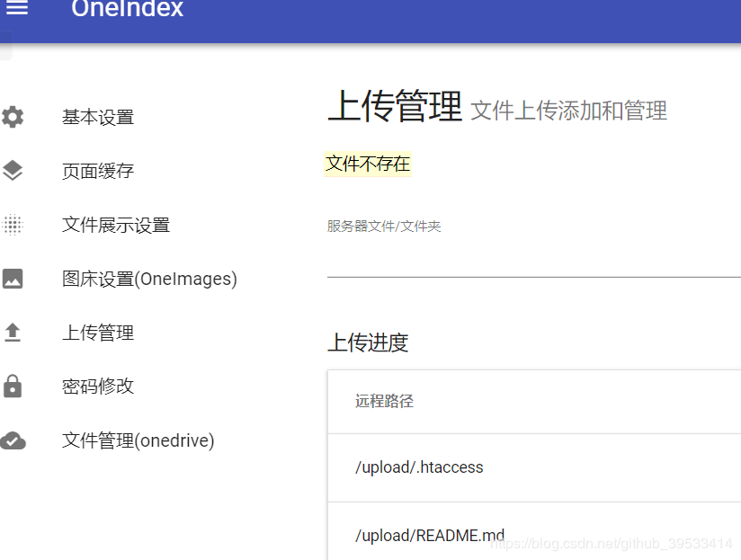Click the padlock icon for 密码修改
This screenshot has width=741, height=560.
(x=13, y=386)
